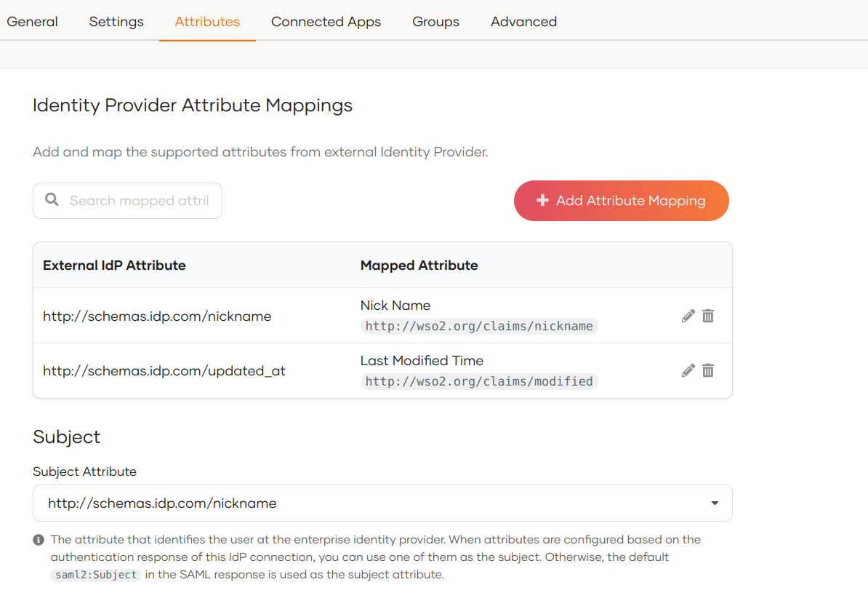
Task: Switch to the Settings tab
Action: coord(116,22)
